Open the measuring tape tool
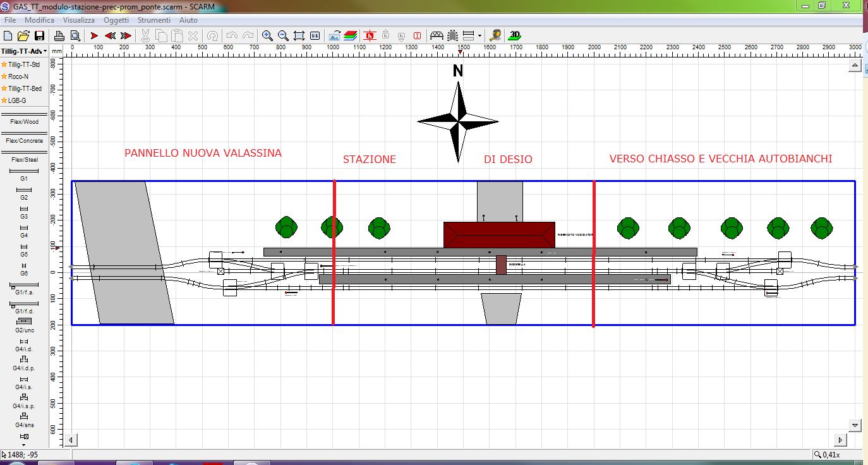The width and height of the screenshot is (868, 465). pos(496,35)
